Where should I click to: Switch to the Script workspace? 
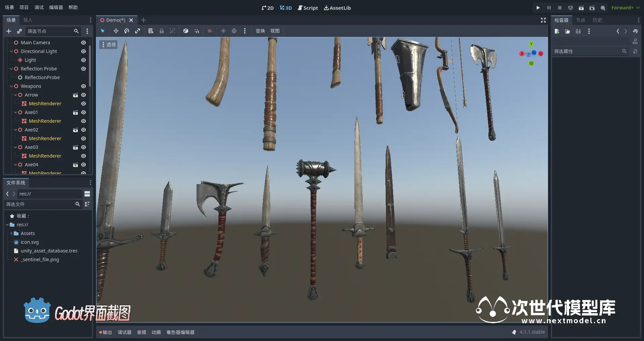[x=308, y=8]
